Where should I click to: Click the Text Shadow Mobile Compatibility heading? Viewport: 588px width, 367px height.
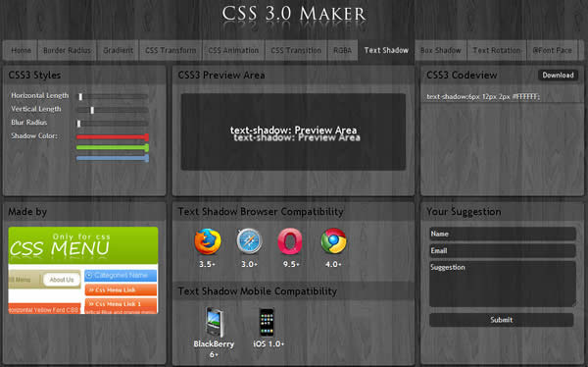257,291
